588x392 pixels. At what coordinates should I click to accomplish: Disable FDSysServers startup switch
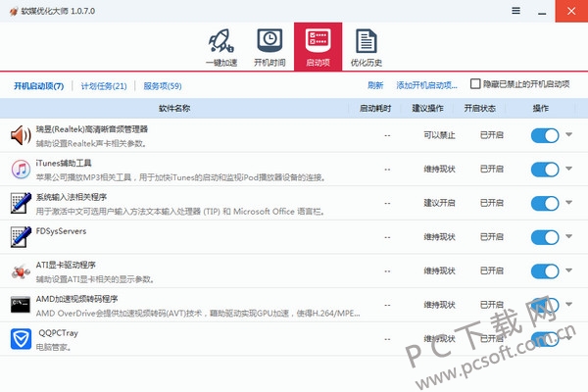[545, 237]
